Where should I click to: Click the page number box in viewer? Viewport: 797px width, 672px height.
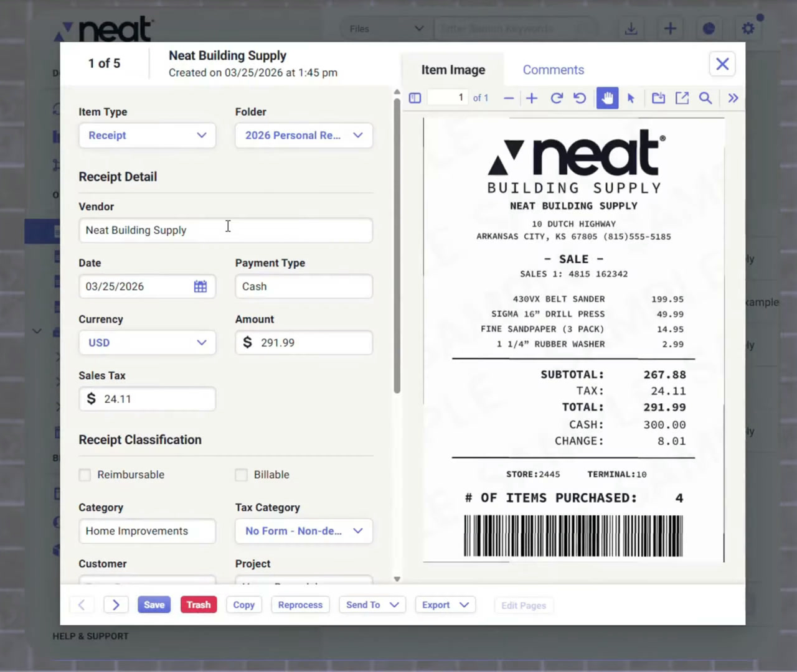tap(448, 98)
